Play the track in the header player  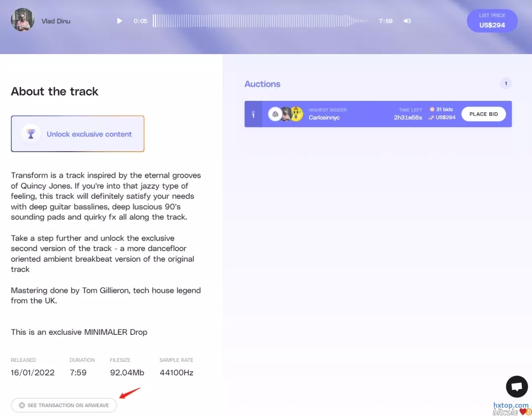[119, 21]
